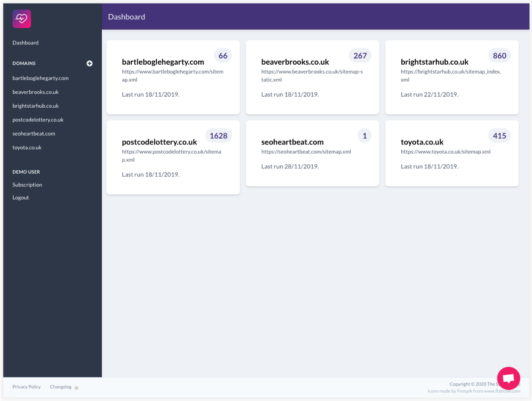Click the 1628 count badge
Image resolution: width=532 pixels, height=401 pixels.
click(x=219, y=136)
